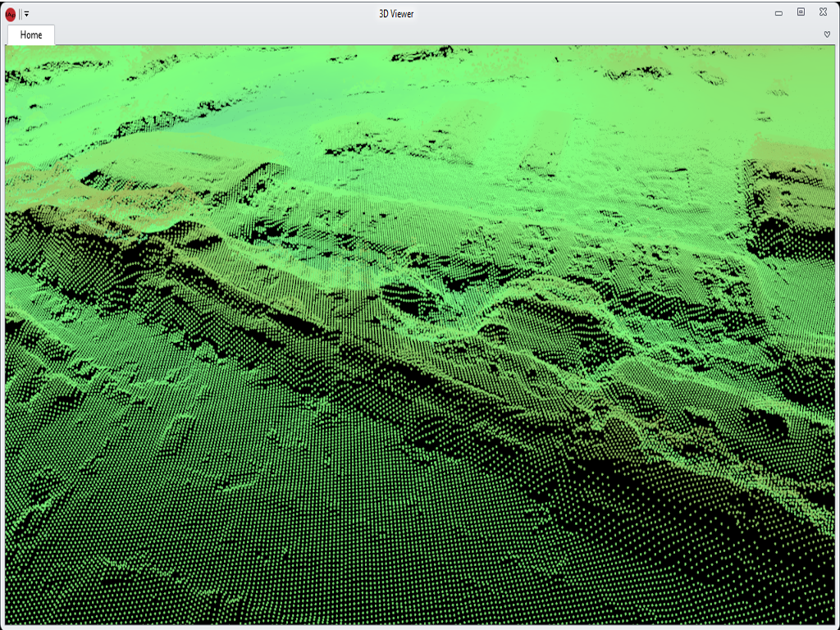
Task: Minimize the 3D Viewer window
Action: point(779,13)
